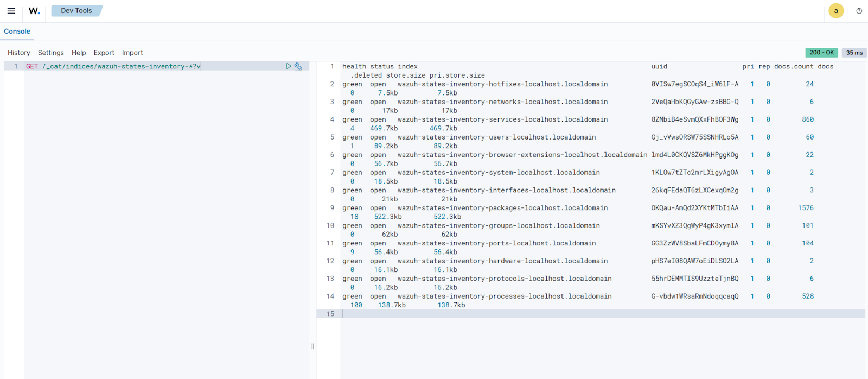The image size is (868, 379).
Task: Select wazuh-states-inventory-networks index text
Action: coord(503,102)
